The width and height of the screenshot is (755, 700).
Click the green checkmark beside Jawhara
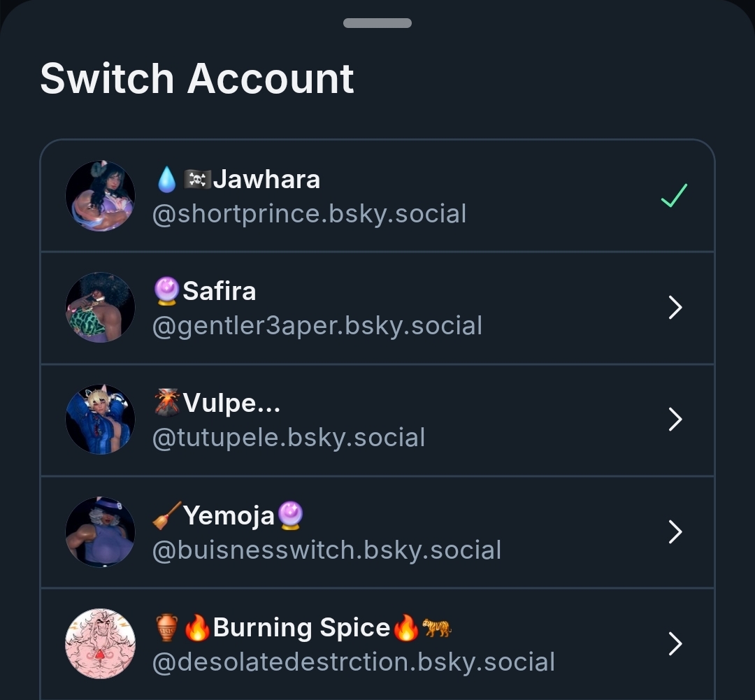click(x=675, y=196)
